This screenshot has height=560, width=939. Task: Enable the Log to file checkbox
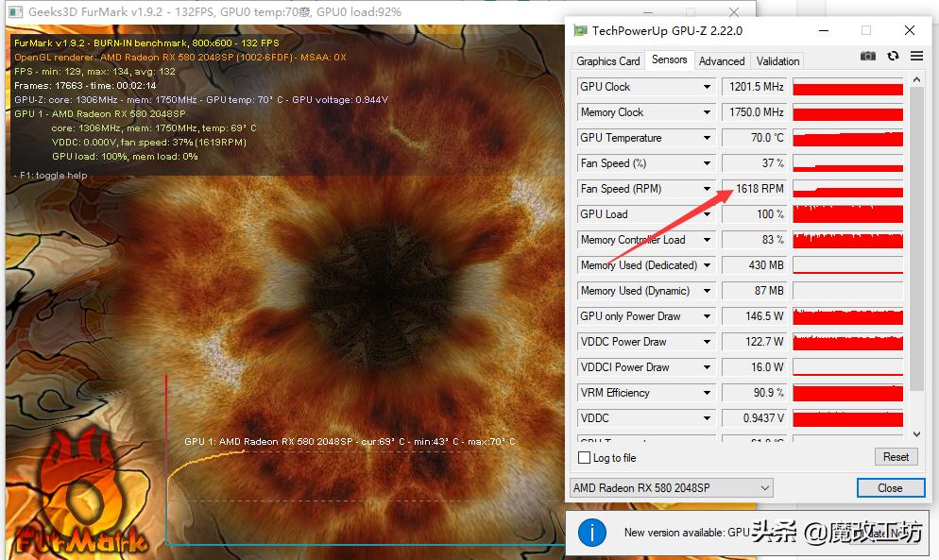point(584,458)
